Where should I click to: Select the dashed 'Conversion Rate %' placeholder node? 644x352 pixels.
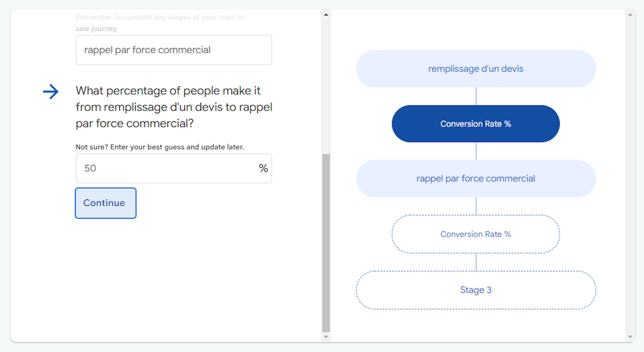click(476, 234)
